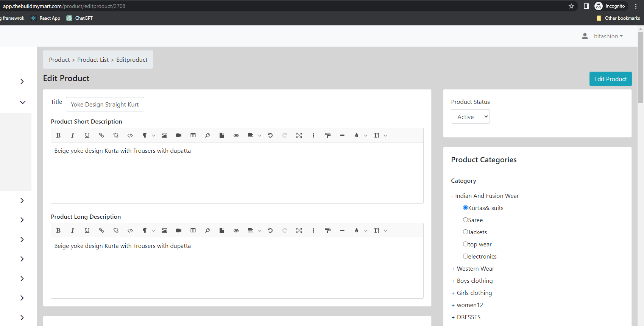Click the Edit Product button
This screenshot has height=326, width=644.
point(610,79)
